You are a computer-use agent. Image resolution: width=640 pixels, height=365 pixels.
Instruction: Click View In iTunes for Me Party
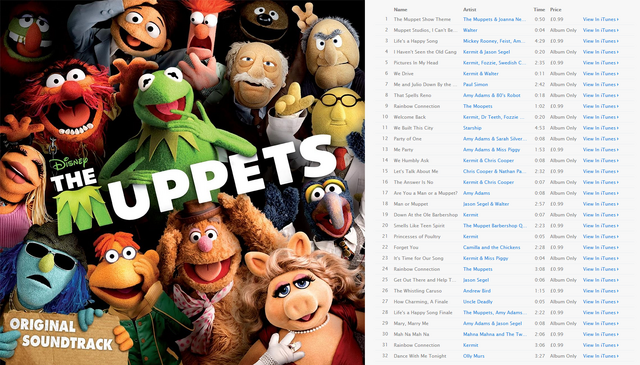[x=600, y=149]
